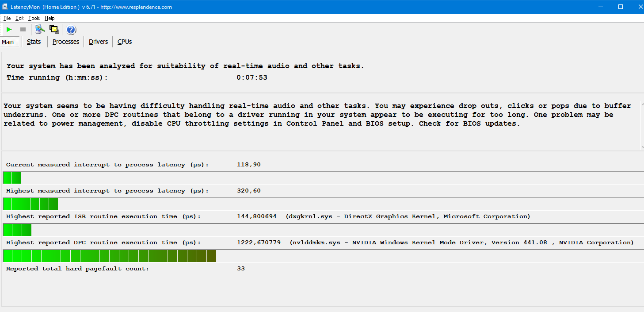The width and height of the screenshot is (644, 312).
Task: Start monitoring with the green play button
Action: pyautogui.click(x=9, y=30)
